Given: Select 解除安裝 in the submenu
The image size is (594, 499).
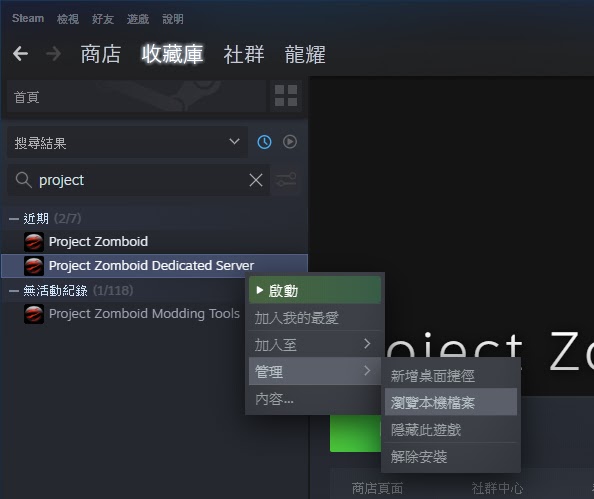Looking at the screenshot, I should (x=451, y=456).
